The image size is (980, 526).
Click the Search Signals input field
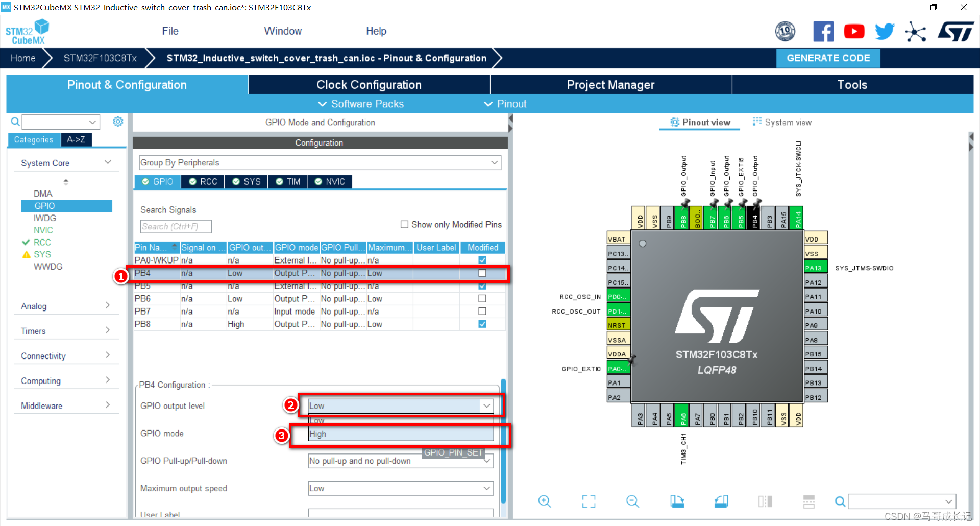(176, 226)
